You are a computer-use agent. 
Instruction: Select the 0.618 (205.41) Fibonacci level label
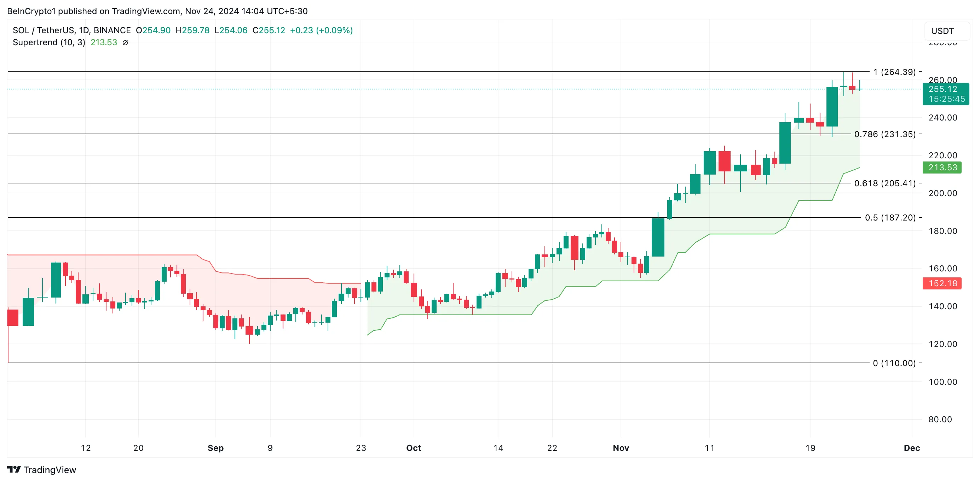coord(885,183)
